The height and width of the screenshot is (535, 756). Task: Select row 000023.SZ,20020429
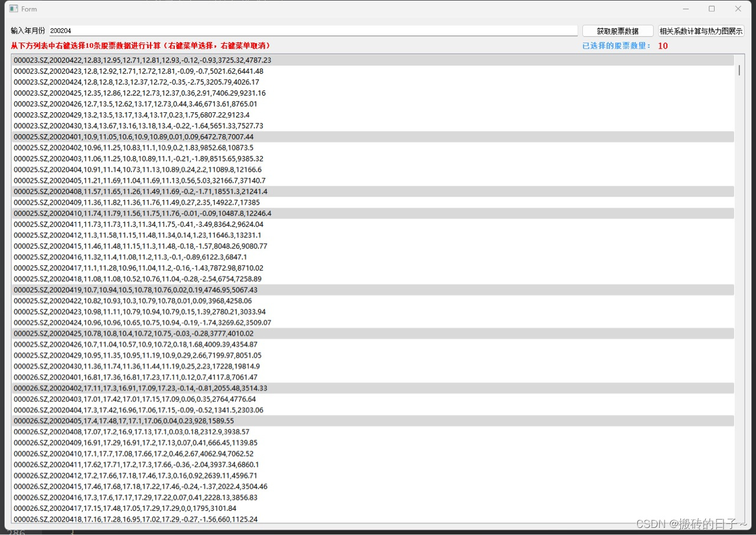click(373, 115)
